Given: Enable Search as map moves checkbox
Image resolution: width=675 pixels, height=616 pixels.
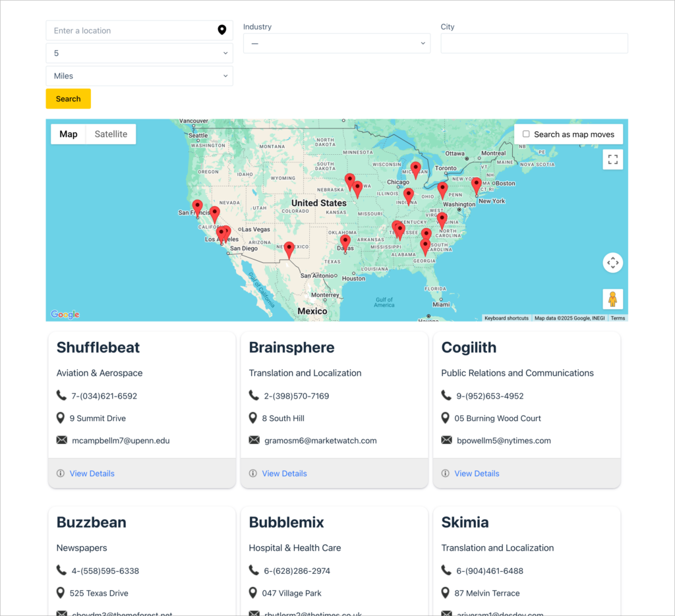Looking at the screenshot, I should [x=526, y=134].
